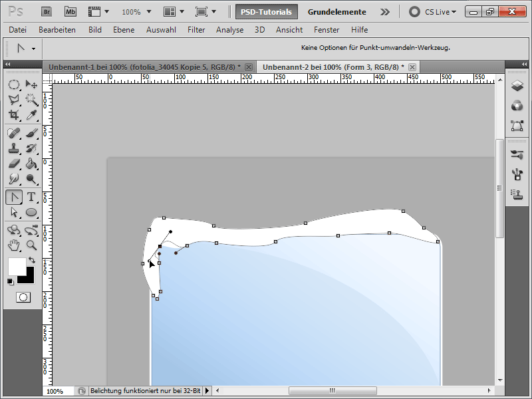532x399 pixels.
Task: Choose the Type tool
Action: (x=31, y=197)
